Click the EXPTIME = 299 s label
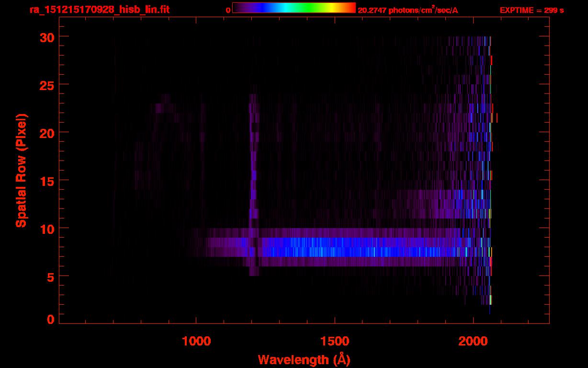Image resolution: width=588 pixels, height=368 pixels. (x=531, y=10)
